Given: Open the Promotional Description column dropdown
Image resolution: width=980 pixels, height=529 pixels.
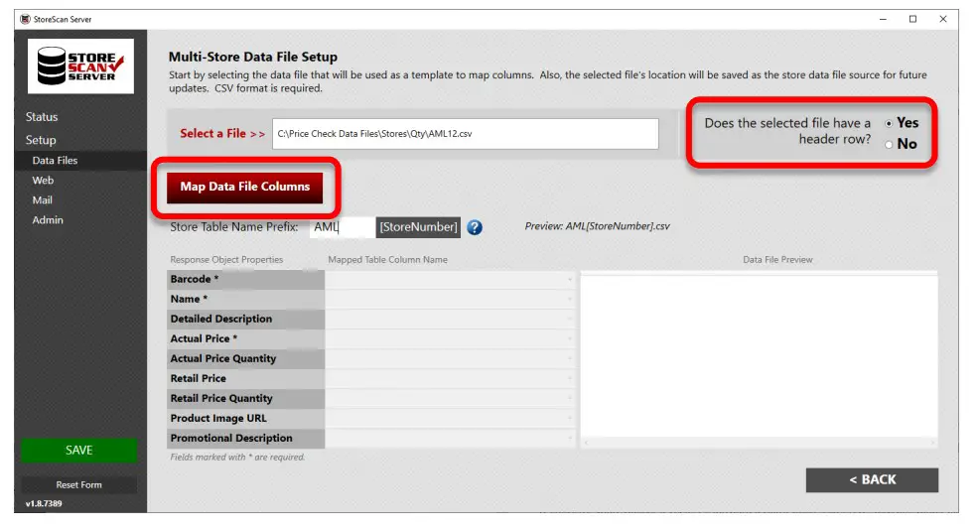Looking at the screenshot, I should [450, 439].
